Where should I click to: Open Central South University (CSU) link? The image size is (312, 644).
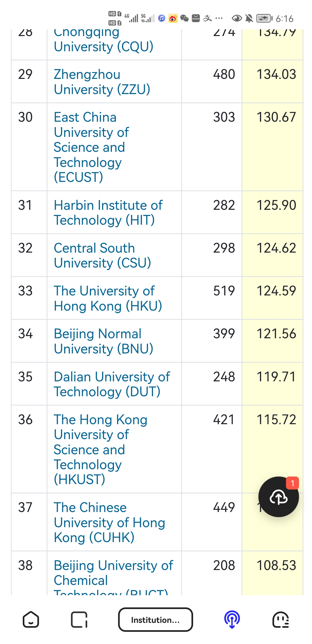(102, 255)
